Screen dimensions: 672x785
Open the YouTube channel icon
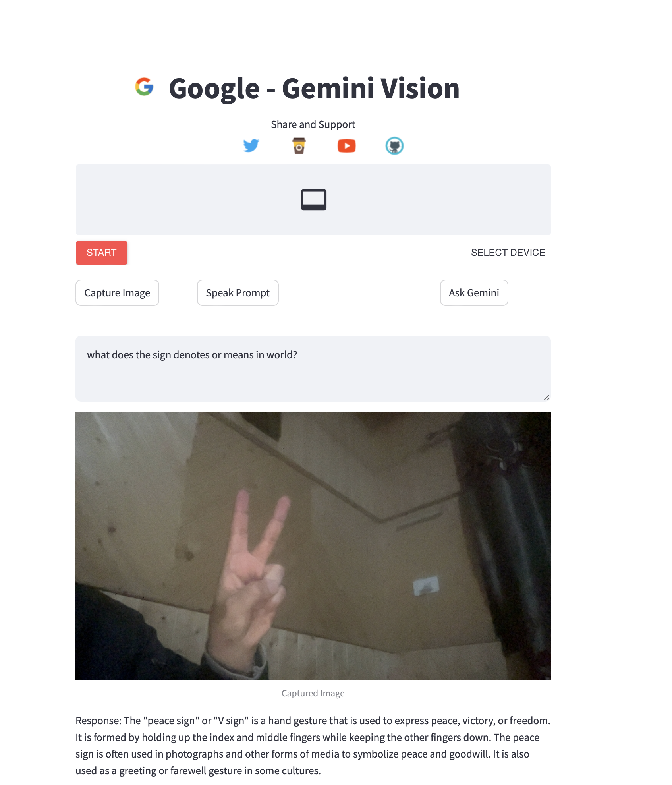point(347,146)
